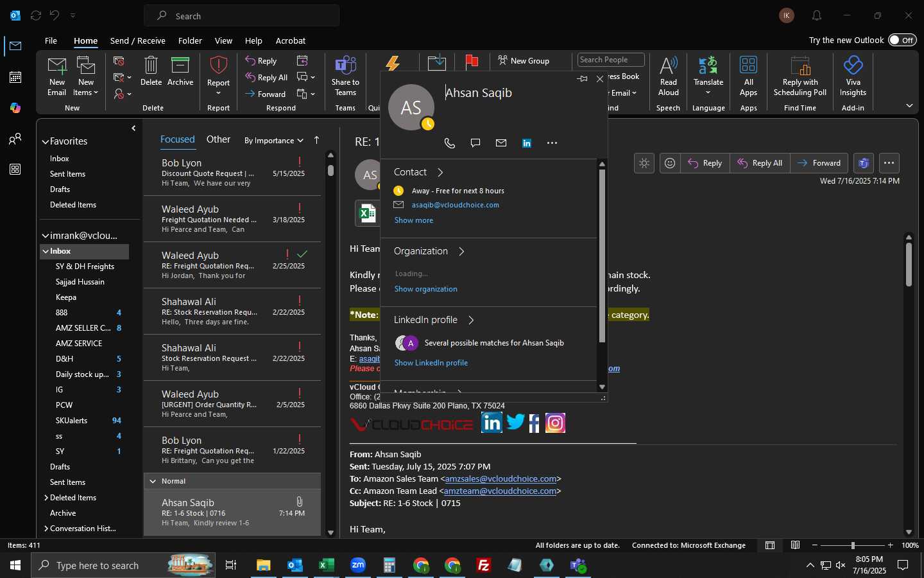Open the Report dropdown
The height and width of the screenshot is (578, 924).
pyautogui.click(x=218, y=76)
